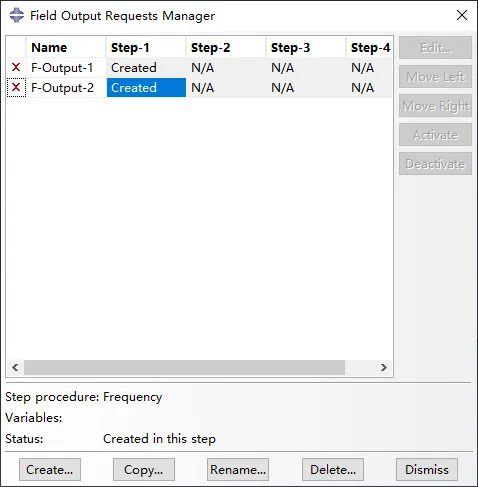Click the scroll left arrow
The height and width of the screenshot is (487, 478).
point(15,367)
